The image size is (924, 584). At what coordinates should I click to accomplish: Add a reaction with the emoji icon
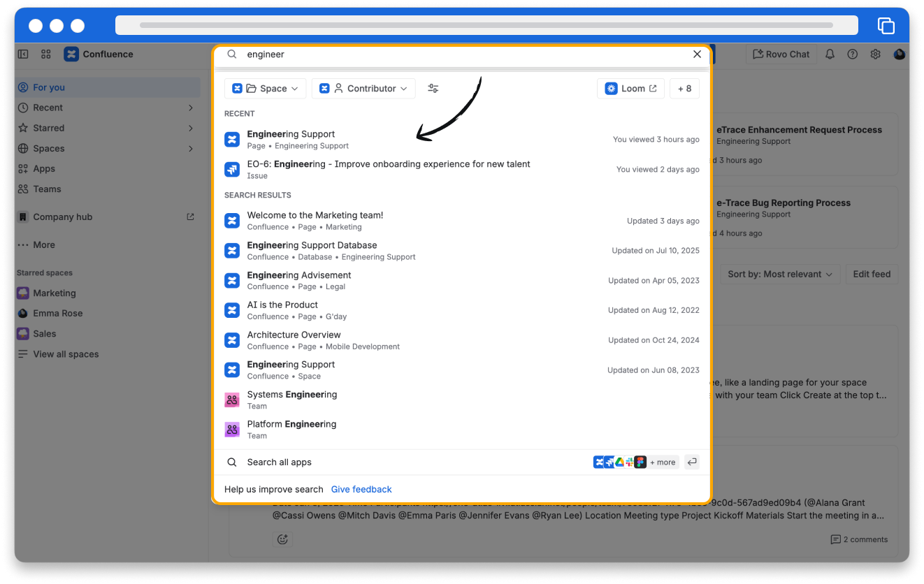coord(282,539)
